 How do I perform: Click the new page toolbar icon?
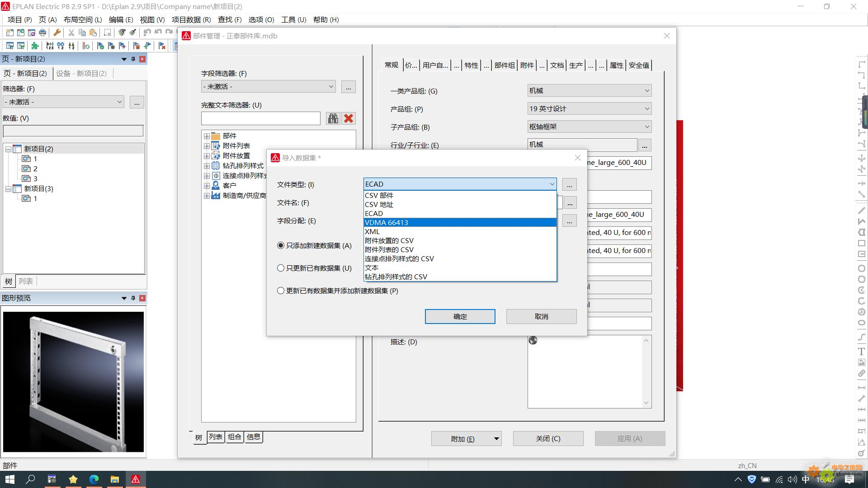tap(9, 33)
